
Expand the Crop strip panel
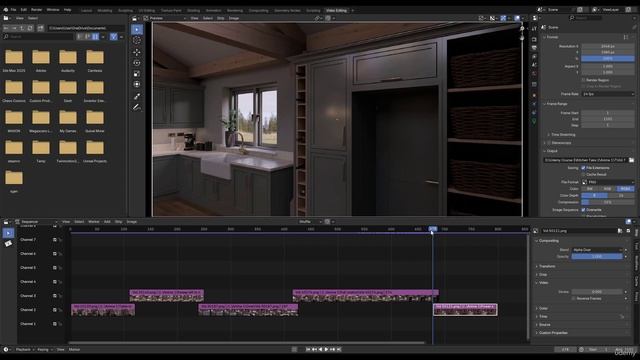pyautogui.click(x=542, y=274)
